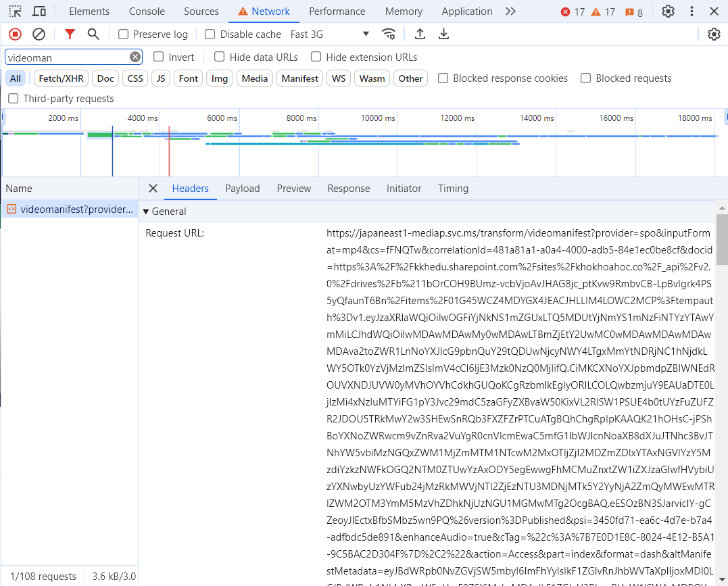This screenshot has width=728, height=586.
Task: Open the Memory tab
Action: click(x=404, y=11)
